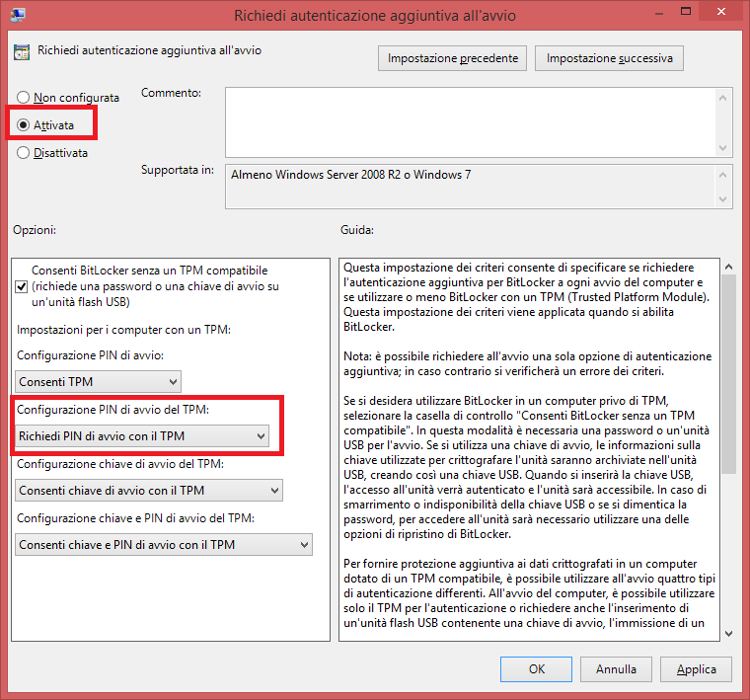Viewport: 750px width, 700px height.
Task: Open the Consenti chiave e PIN di avvio dropdown
Action: [164, 544]
